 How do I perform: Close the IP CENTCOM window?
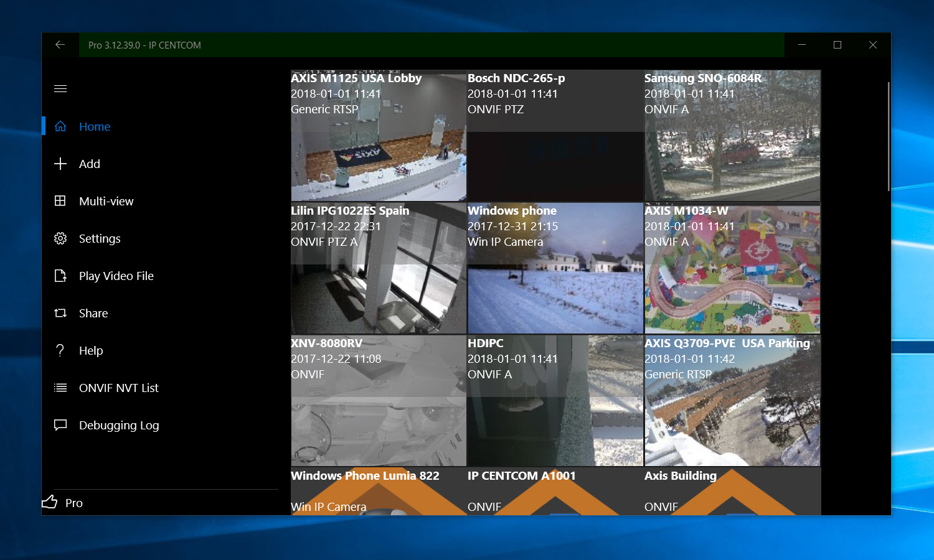tap(873, 45)
